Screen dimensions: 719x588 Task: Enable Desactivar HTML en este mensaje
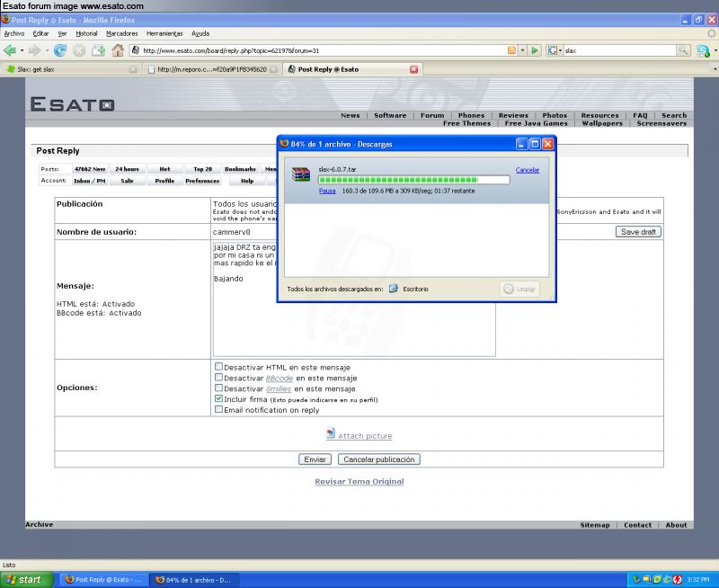click(x=218, y=367)
